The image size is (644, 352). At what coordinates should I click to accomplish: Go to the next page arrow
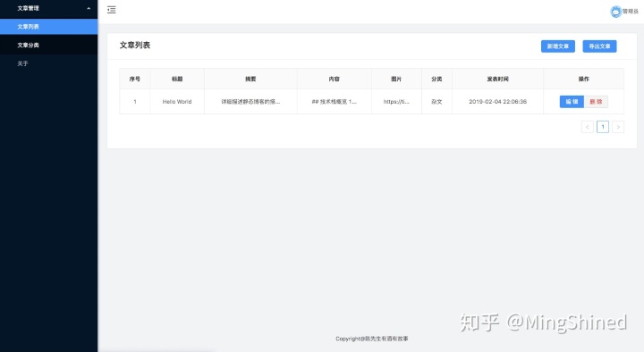[x=618, y=127]
